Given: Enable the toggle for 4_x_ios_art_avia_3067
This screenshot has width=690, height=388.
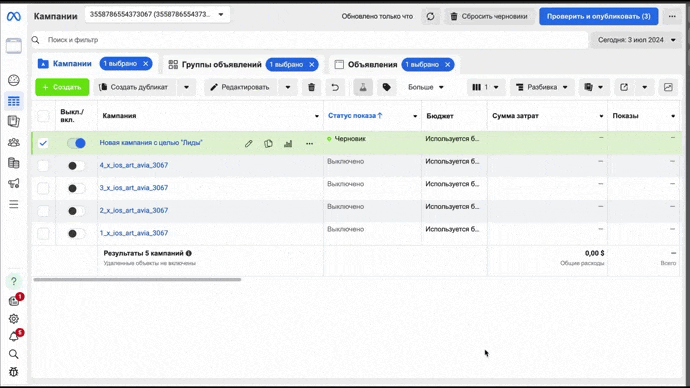Looking at the screenshot, I should [77, 166].
